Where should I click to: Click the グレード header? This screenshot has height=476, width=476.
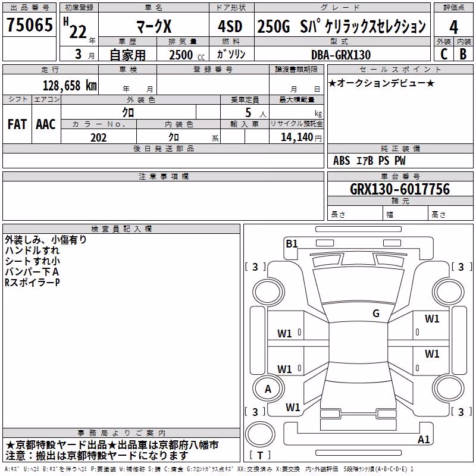point(343,8)
